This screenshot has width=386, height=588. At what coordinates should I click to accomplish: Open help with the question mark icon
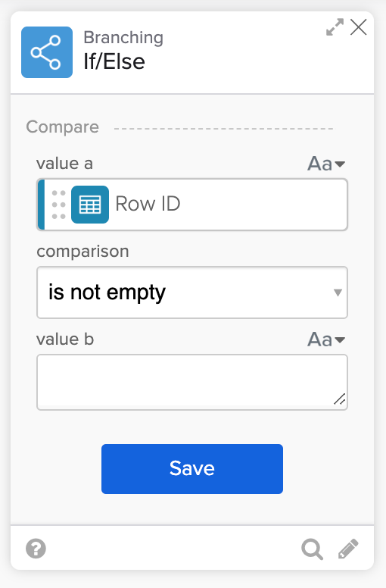36,549
